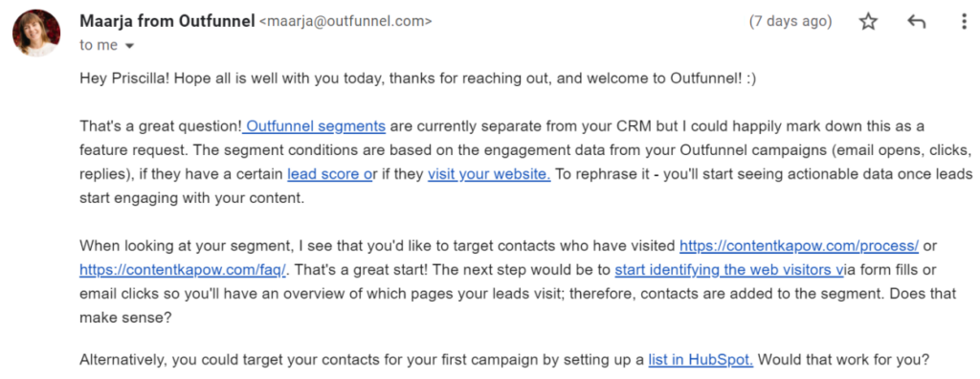Image resolution: width=980 pixels, height=379 pixels.
Task: Visit the contentkapow.com/faq/ URL link
Action: coord(183,270)
